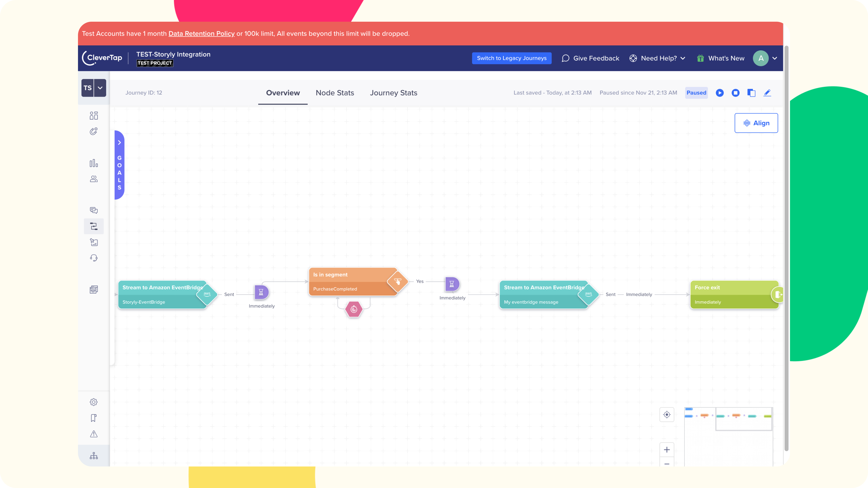The image size is (868, 488).
Task: Click the Segments people sidebar icon
Action: coord(94,179)
